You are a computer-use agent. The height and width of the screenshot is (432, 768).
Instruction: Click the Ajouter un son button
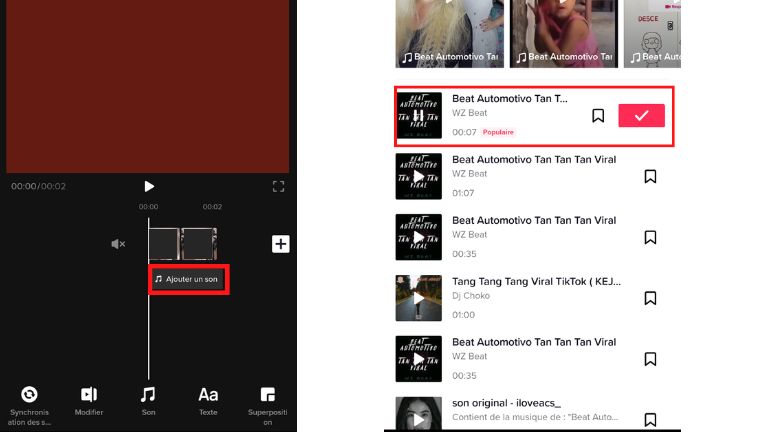pos(189,279)
